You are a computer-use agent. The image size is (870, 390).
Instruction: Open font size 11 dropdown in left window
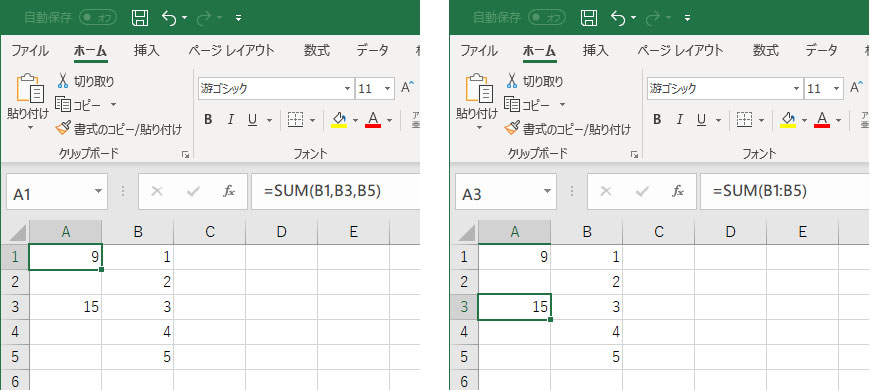(388, 89)
